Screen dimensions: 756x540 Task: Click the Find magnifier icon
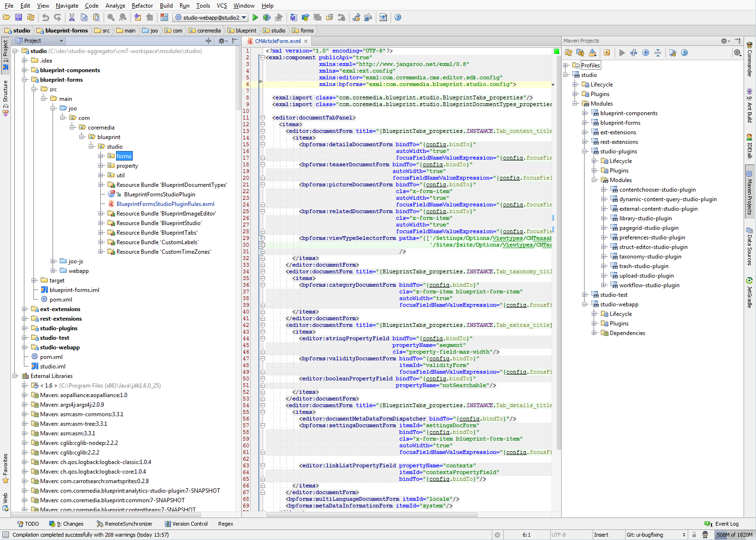(x=111, y=18)
